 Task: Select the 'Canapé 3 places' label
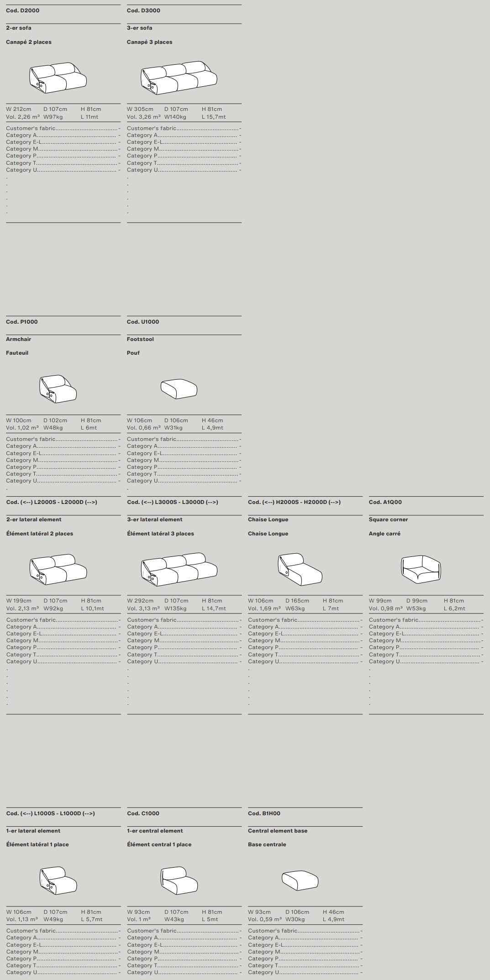149,42
